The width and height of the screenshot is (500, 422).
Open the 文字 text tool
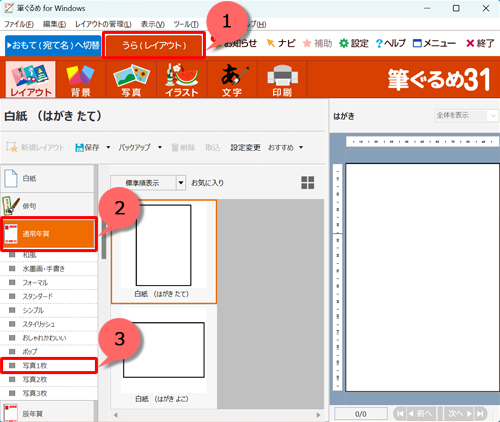pos(232,79)
